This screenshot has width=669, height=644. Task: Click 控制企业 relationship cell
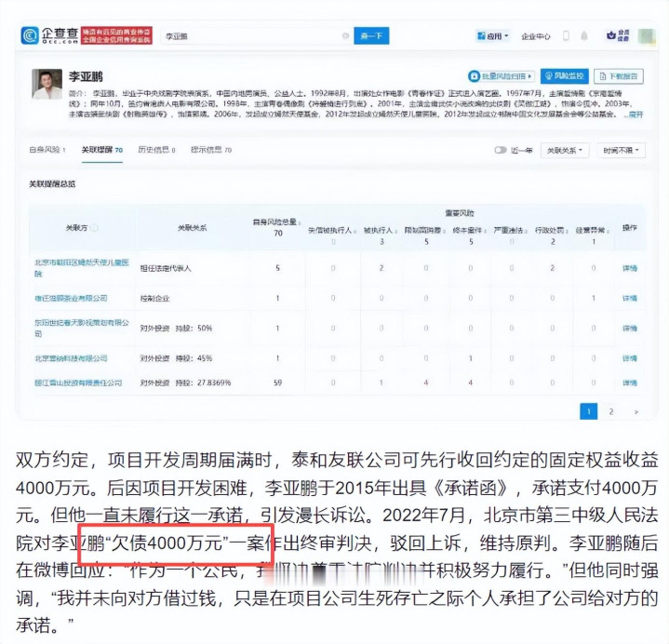pos(154,298)
